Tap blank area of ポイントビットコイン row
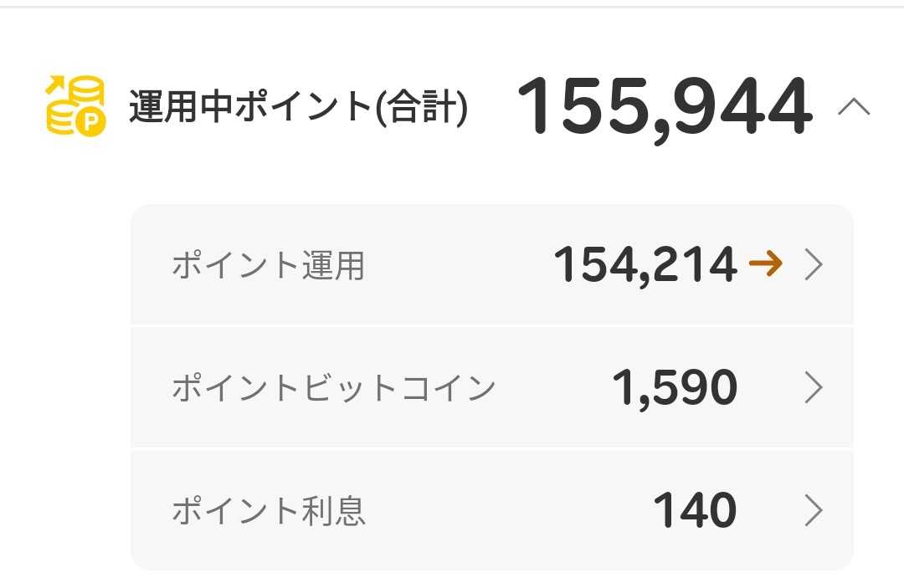Viewport: 904px width, 588px height. coord(553,387)
